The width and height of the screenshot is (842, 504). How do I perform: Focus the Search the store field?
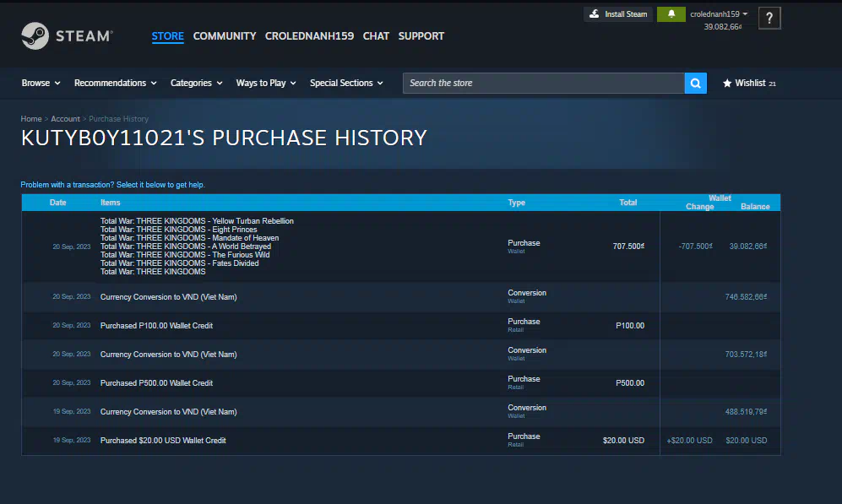[x=543, y=83]
